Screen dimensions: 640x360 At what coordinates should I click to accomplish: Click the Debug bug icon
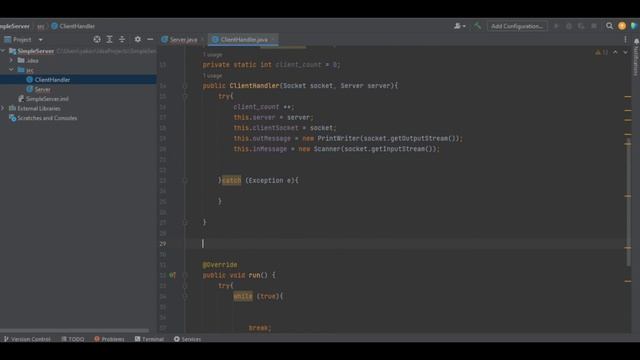coord(569,26)
